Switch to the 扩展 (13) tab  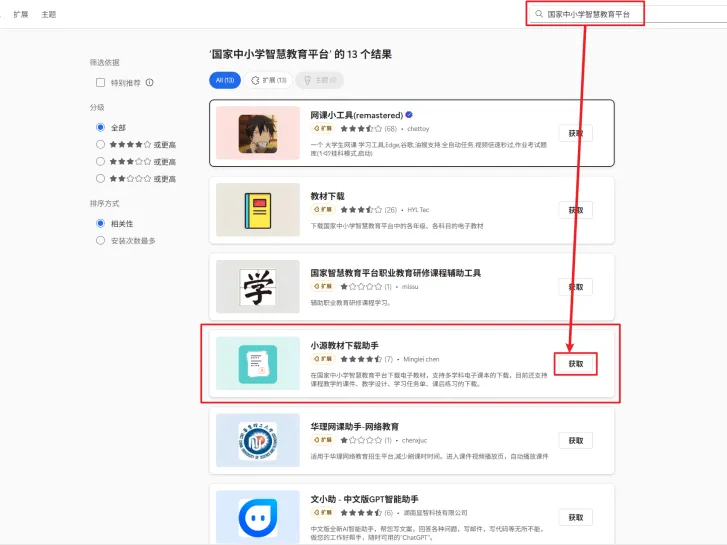coord(269,80)
